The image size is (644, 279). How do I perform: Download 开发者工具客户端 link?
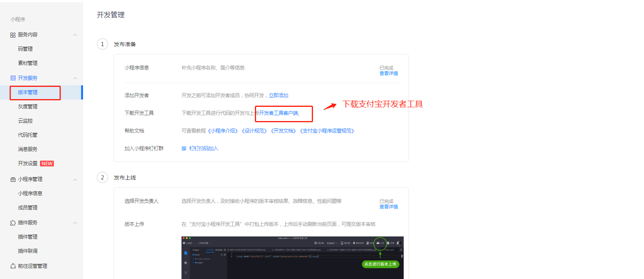[279, 113]
